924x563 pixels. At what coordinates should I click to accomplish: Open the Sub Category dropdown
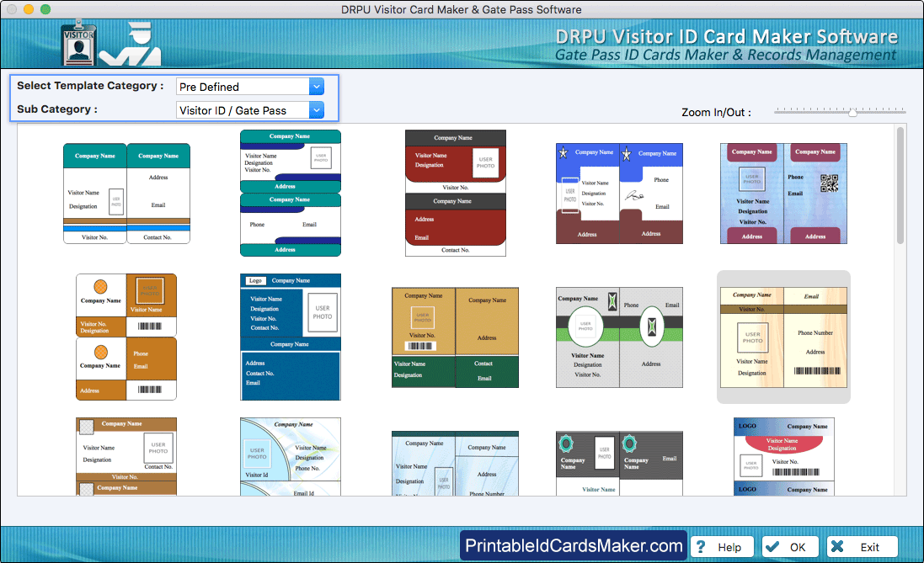tap(250, 110)
